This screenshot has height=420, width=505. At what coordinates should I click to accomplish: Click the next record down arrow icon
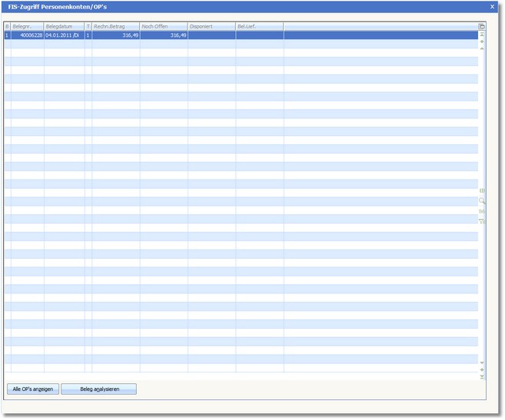tap(482, 362)
